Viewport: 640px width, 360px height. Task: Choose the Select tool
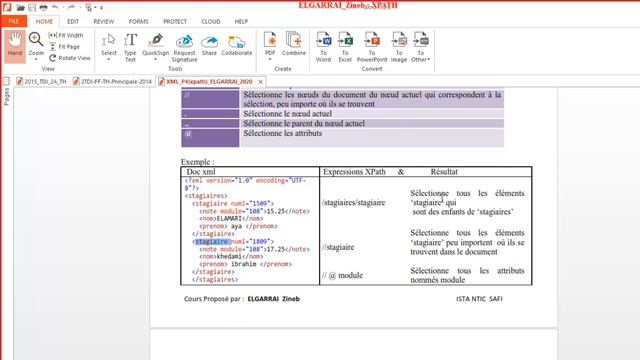[109, 44]
